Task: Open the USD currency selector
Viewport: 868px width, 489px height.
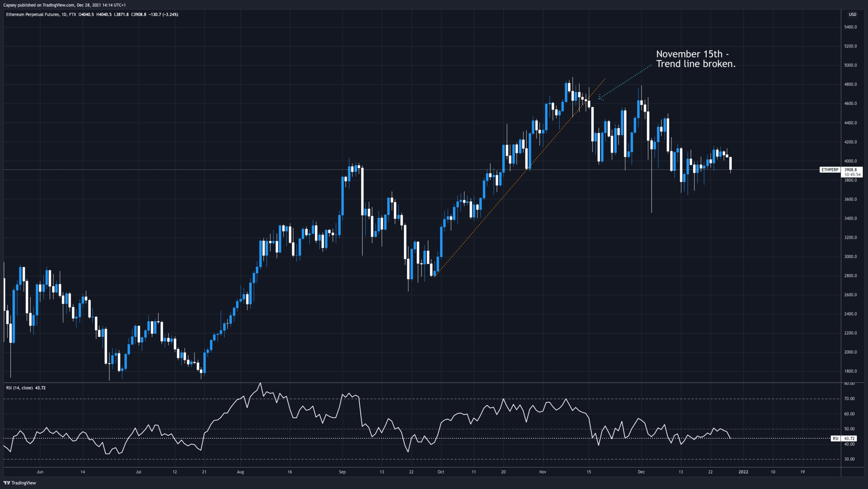Action: click(852, 15)
